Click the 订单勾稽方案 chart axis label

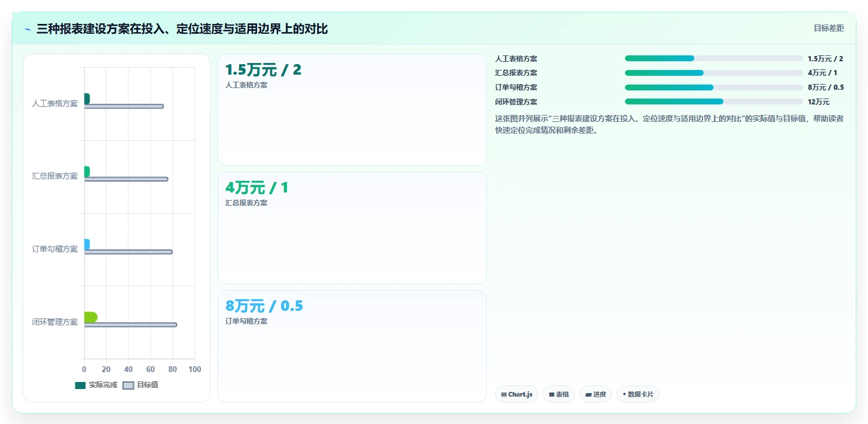[x=55, y=249]
